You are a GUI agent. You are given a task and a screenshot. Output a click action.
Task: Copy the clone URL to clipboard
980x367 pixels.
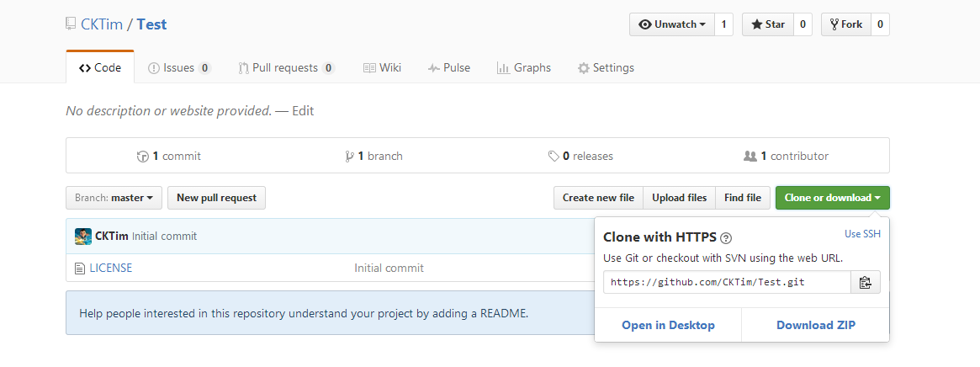(865, 282)
